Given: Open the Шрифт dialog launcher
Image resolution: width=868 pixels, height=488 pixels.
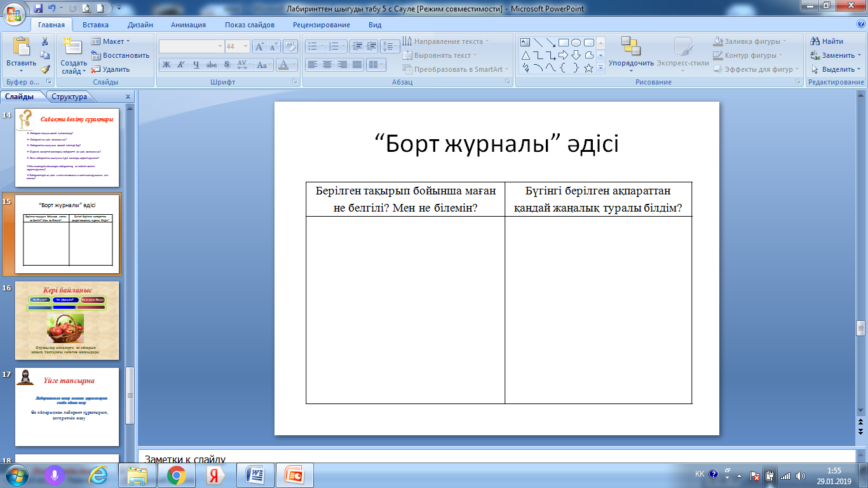Looking at the screenshot, I should [x=295, y=83].
